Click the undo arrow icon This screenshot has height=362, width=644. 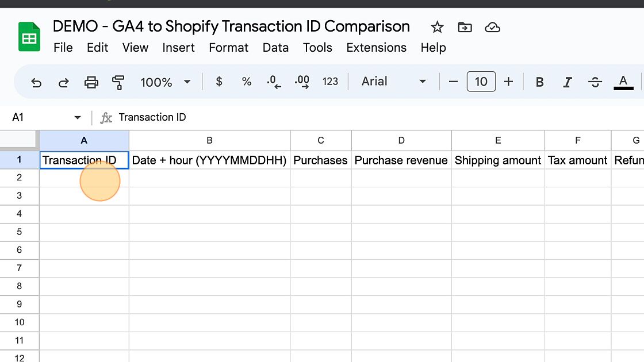(36, 82)
